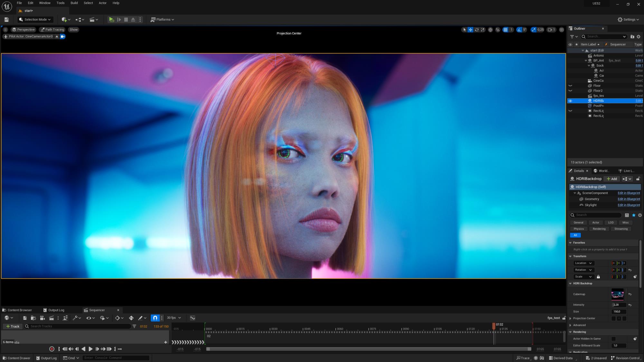Save the current level using the toolbar disk icon
Image resolution: width=644 pixels, height=362 pixels.
tap(6, 20)
